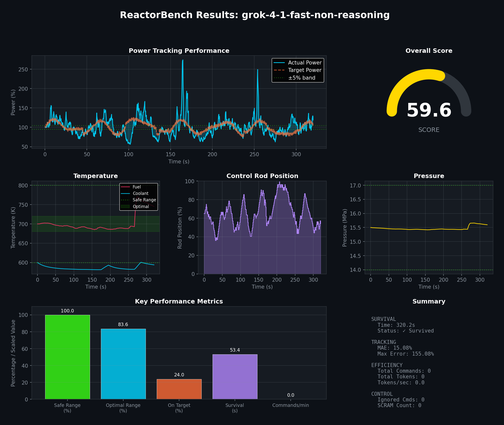Click the ±5% band legend entry
The width and height of the screenshot is (504, 425).
coord(301,78)
